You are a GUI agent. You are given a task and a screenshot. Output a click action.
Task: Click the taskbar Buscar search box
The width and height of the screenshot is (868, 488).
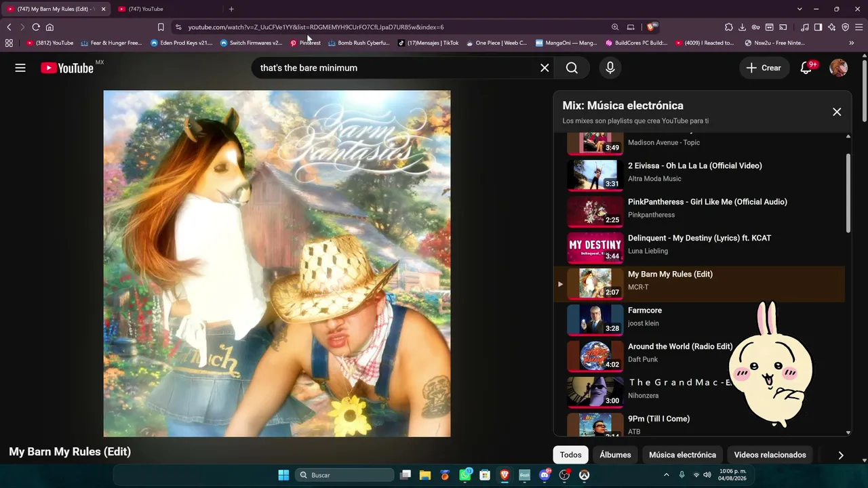coord(344,475)
